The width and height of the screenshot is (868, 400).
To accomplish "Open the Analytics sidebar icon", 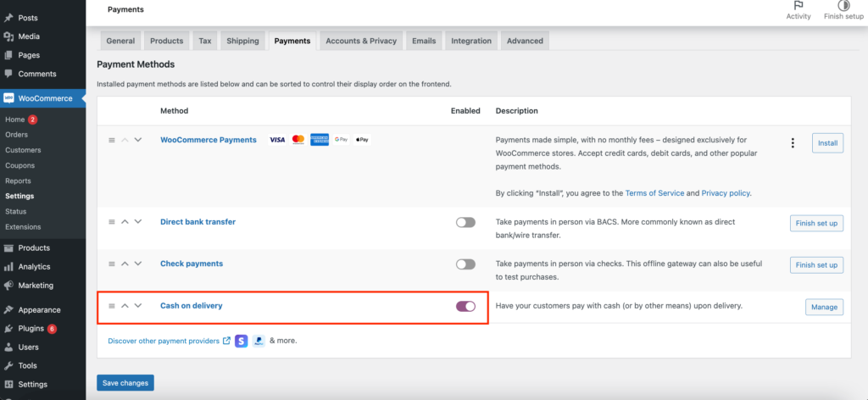I will (x=8, y=267).
